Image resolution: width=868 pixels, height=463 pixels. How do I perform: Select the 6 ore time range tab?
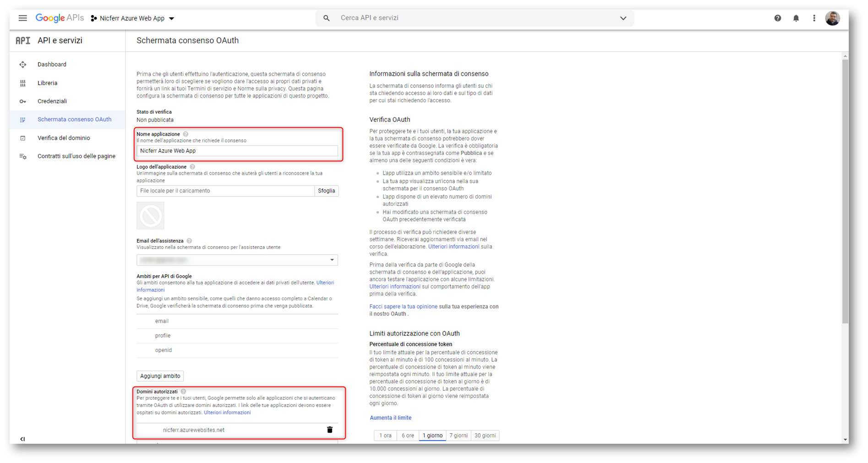tap(408, 435)
